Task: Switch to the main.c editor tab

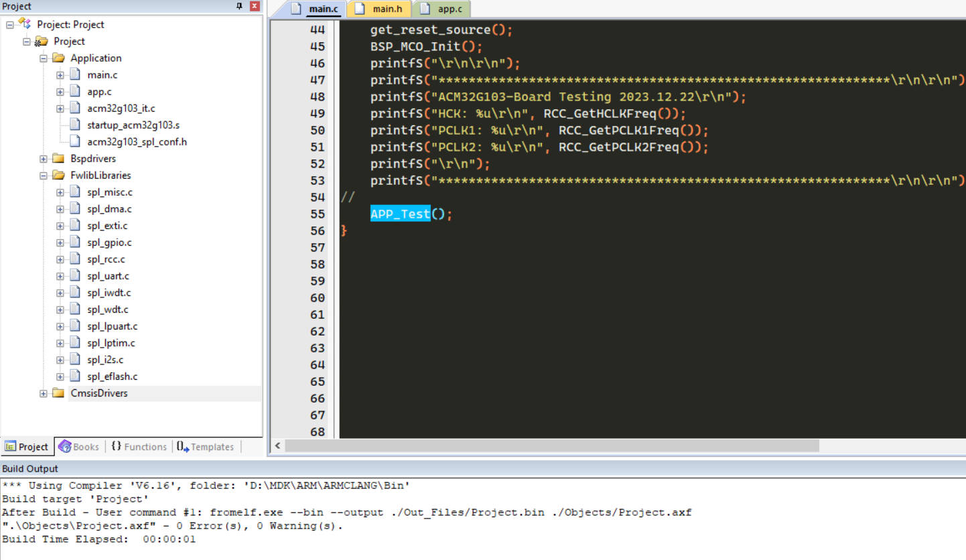Action: tap(316, 9)
